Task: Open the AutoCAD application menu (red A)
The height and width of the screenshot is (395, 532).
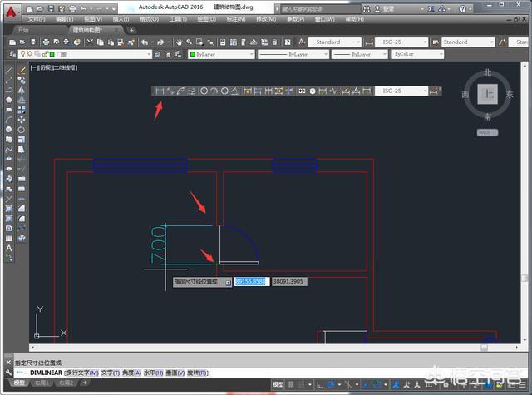Action: click(11, 12)
